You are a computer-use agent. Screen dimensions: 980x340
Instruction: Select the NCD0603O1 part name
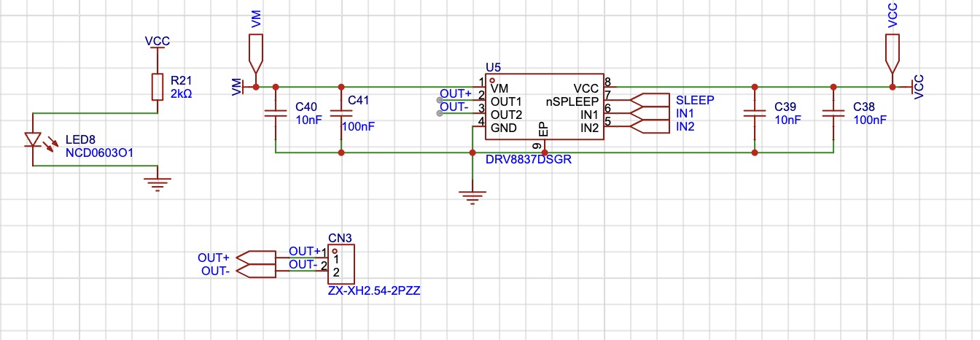pyautogui.click(x=99, y=153)
